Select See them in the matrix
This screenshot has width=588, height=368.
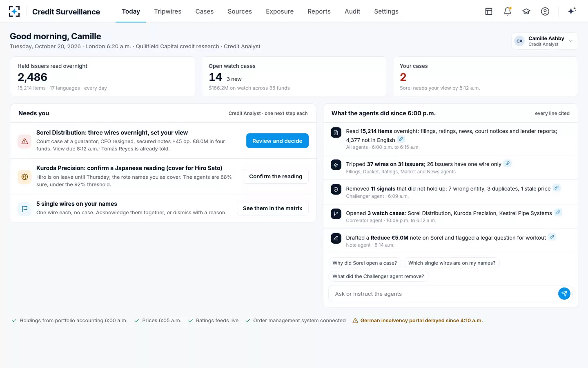(x=273, y=208)
